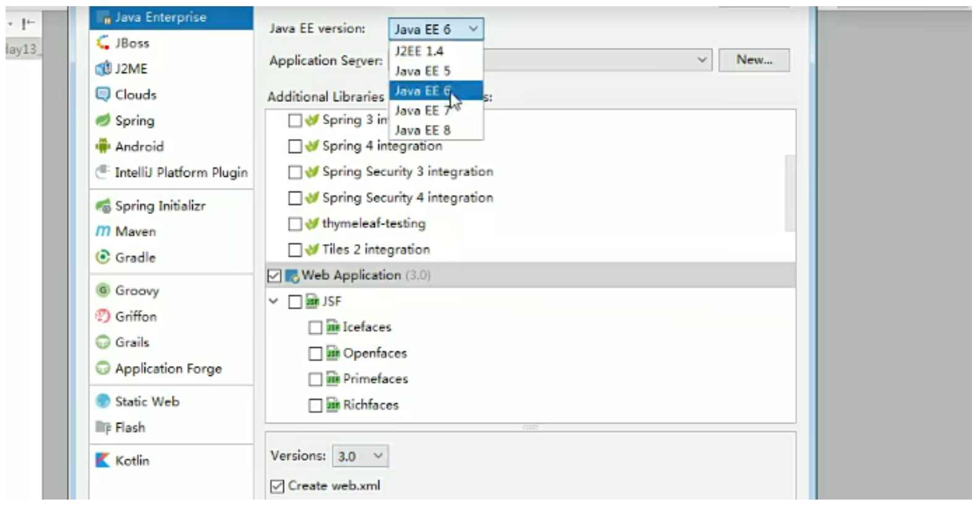The width and height of the screenshot is (980, 507).
Task: Check Spring Security 3 integration
Action: coord(295,172)
